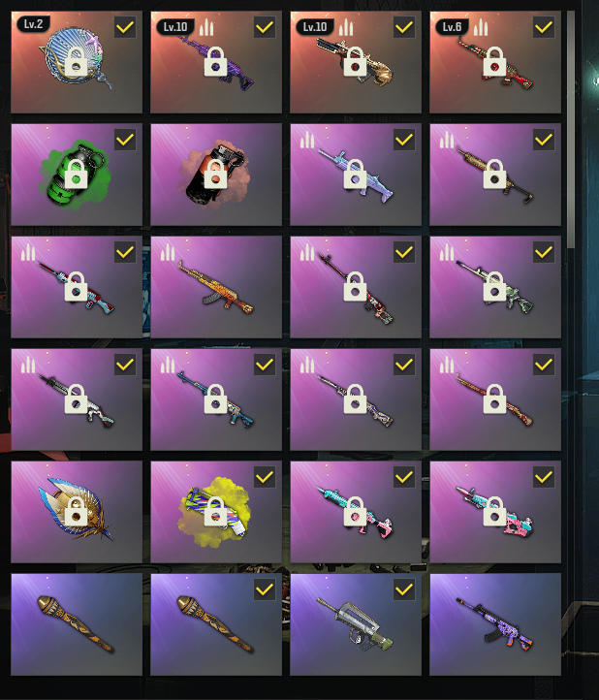599x700 pixels.
Task: Choose the feather charm item
Action: [x=77, y=512]
